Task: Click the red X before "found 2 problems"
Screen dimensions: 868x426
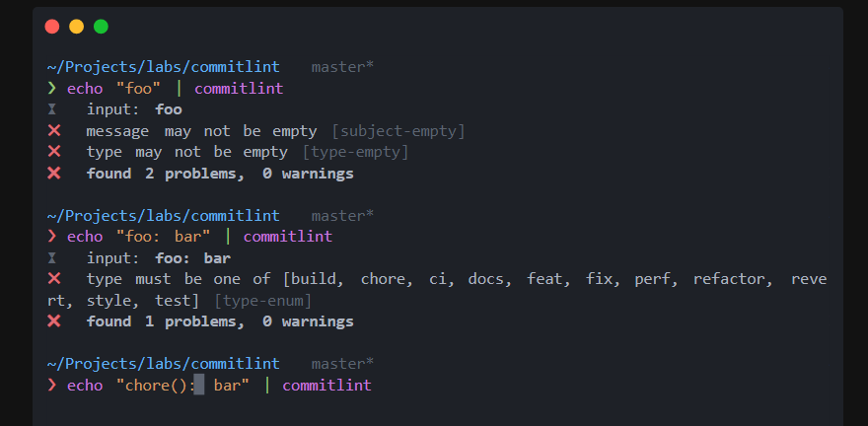Action: tap(53, 174)
